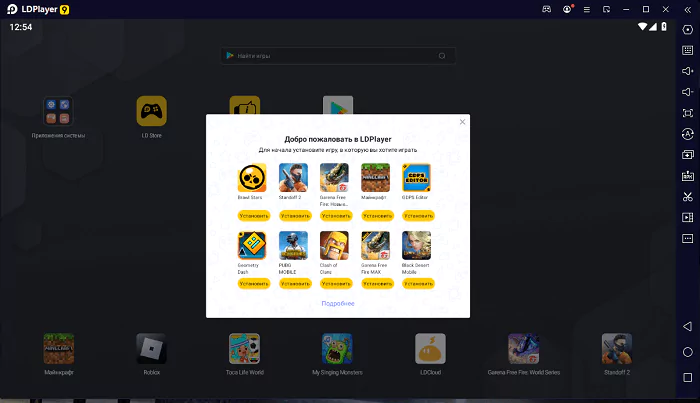Image resolution: width=700 pixels, height=403 pixels.
Task: Click the Standoff 2 icon in dialog
Action: pyautogui.click(x=293, y=178)
